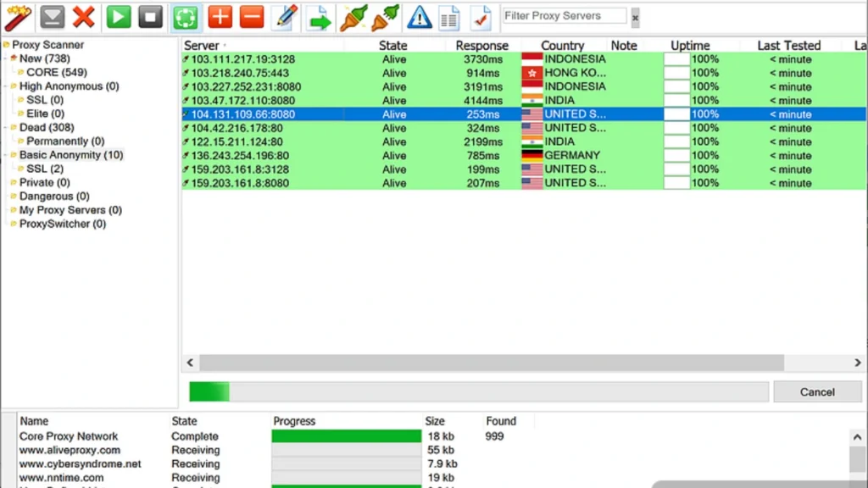This screenshot has height=488, width=868.
Task: Collapse the New (738) node
Action: [8, 58]
